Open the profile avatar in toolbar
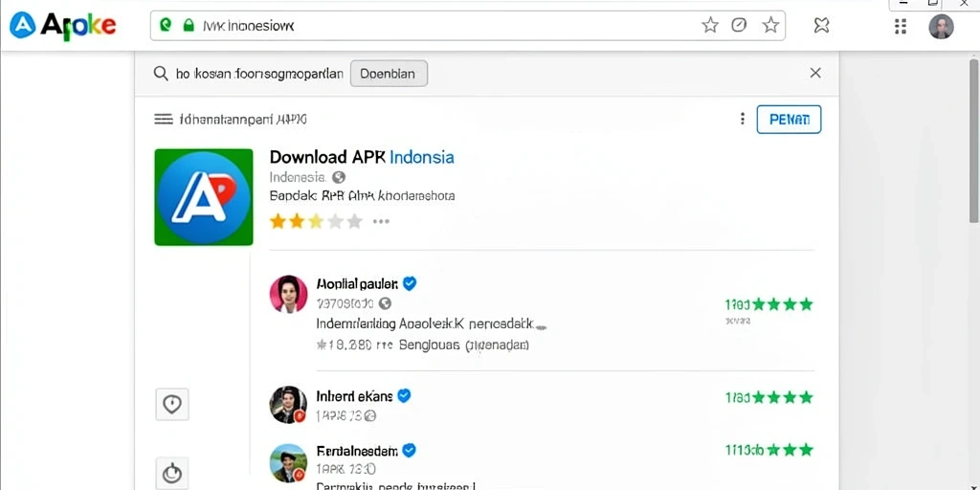980x490 pixels. coord(941,26)
